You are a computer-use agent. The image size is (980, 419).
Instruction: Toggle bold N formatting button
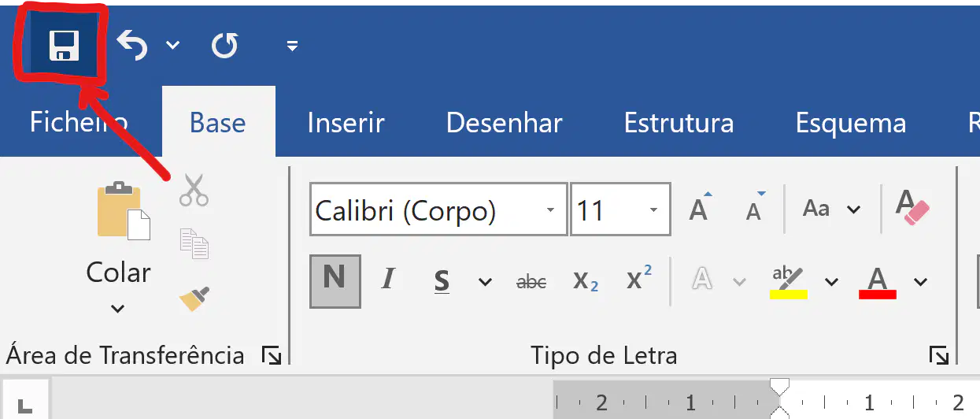pyautogui.click(x=335, y=280)
